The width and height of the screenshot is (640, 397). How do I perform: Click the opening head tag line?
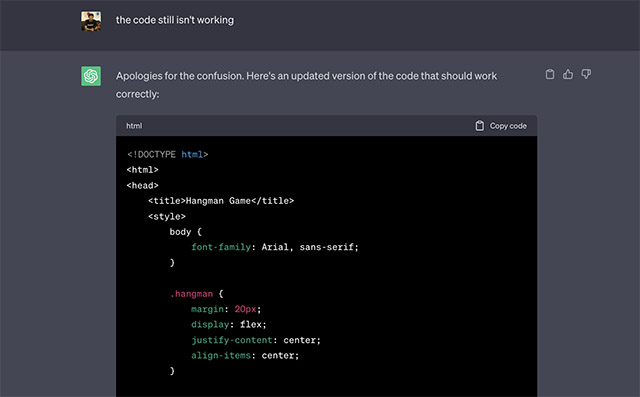tap(142, 185)
